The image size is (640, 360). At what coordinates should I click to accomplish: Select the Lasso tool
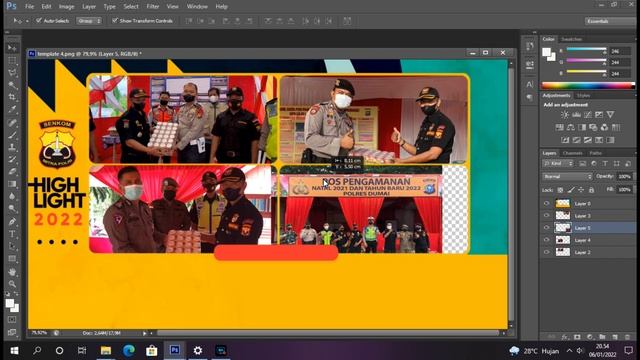pyautogui.click(x=12, y=73)
